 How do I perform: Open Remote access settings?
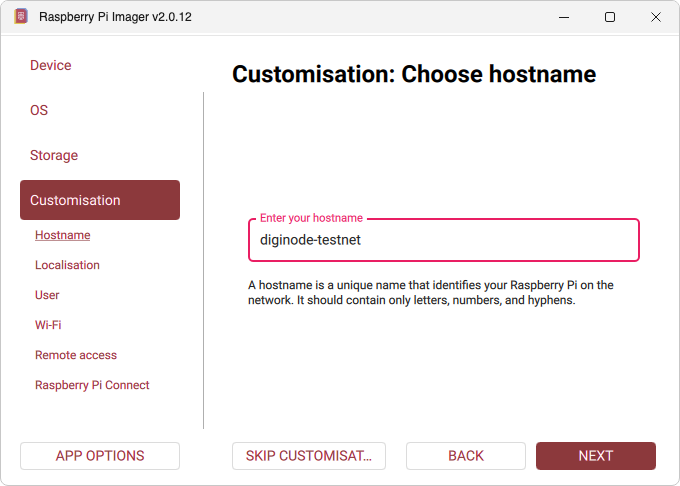(76, 355)
